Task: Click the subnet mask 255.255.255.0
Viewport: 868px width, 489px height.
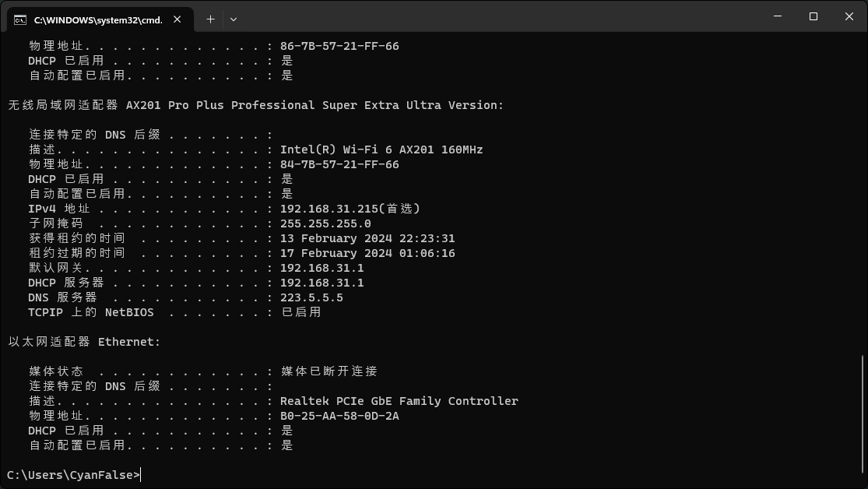Action: pos(325,223)
